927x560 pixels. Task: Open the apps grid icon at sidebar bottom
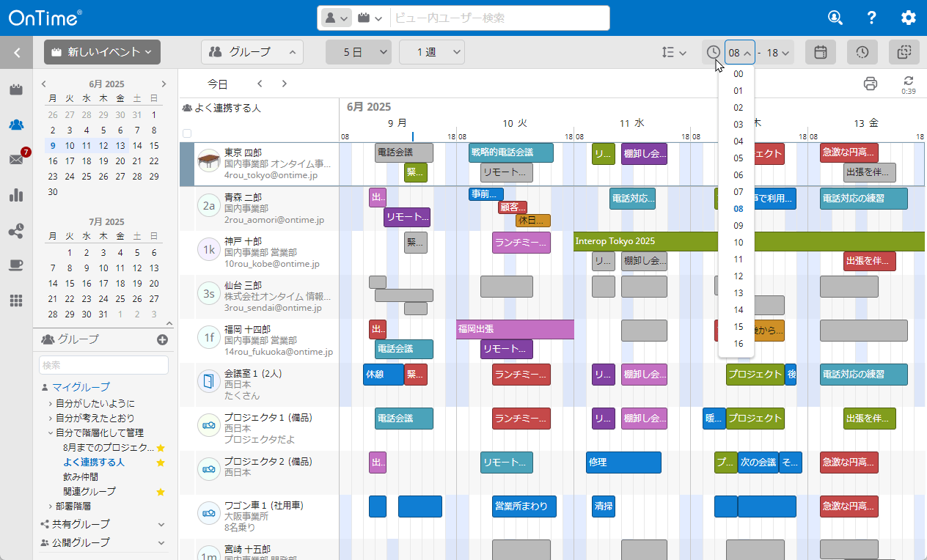pos(16,301)
